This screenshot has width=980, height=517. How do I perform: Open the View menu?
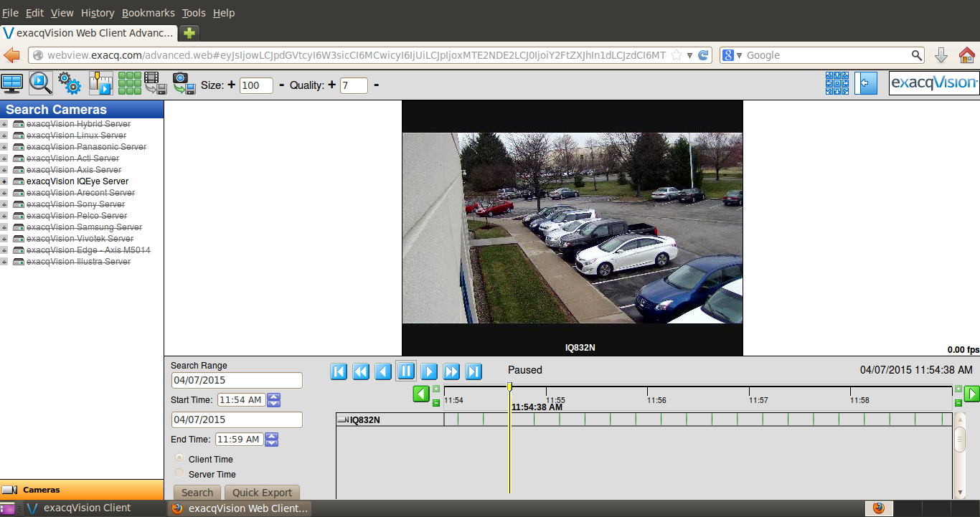pyautogui.click(x=62, y=13)
